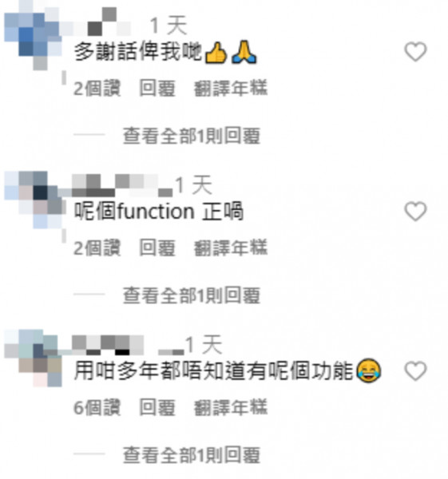Translate the 用咁多年都唔知道 comment
448x479 pixels.
(231, 407)
